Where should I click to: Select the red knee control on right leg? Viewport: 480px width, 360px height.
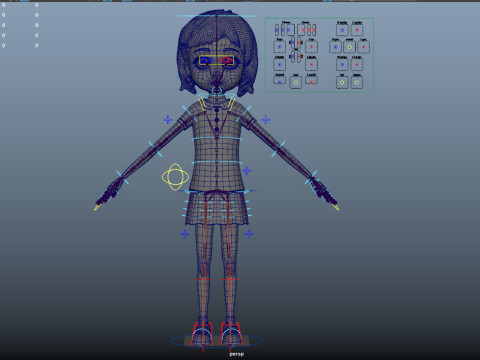[230, 279]
